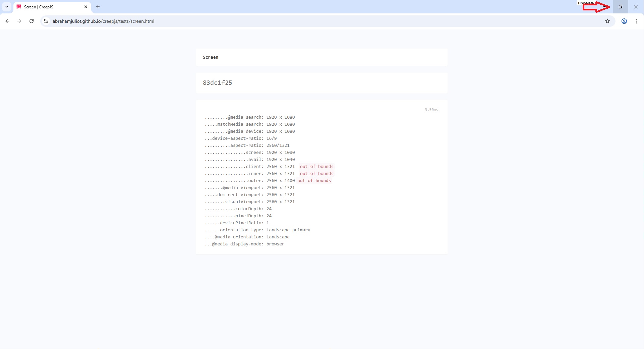Click the "2560 x 1400" outer value
The width and height of the screenshot is (644, 349).
tap(281, 181)
